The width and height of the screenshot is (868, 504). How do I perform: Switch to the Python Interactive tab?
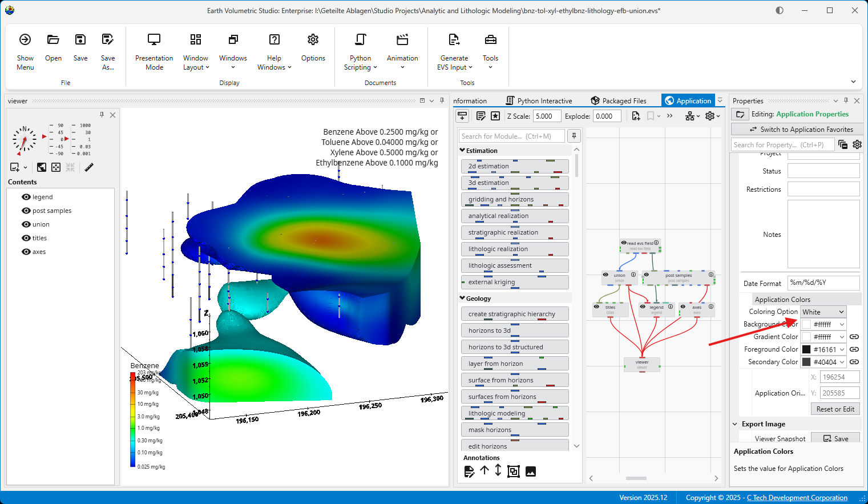coord(539,101)
